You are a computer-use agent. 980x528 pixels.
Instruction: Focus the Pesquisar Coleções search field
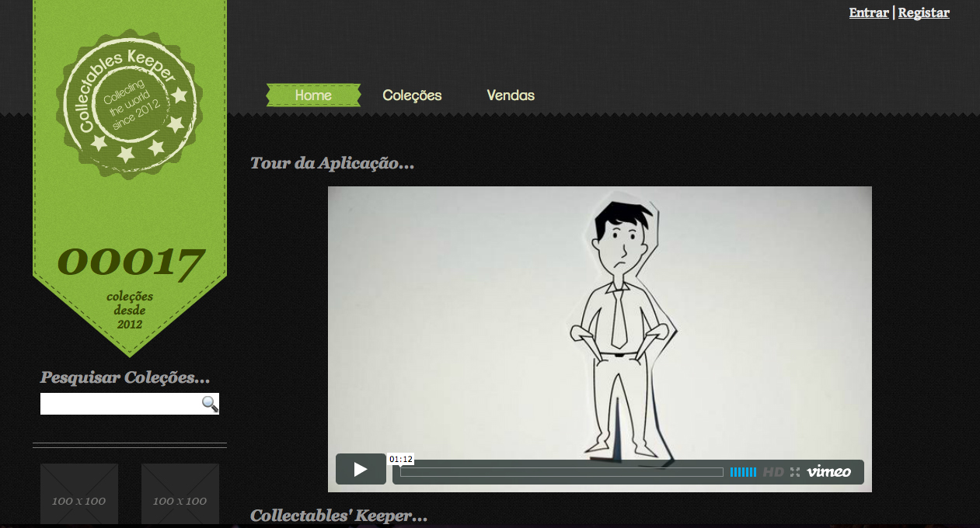tap(120, 404)
